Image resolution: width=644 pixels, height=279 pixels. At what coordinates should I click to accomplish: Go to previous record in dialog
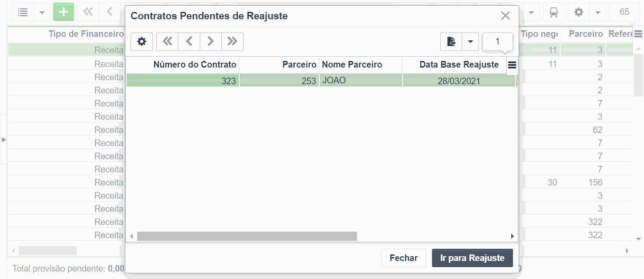189,42
